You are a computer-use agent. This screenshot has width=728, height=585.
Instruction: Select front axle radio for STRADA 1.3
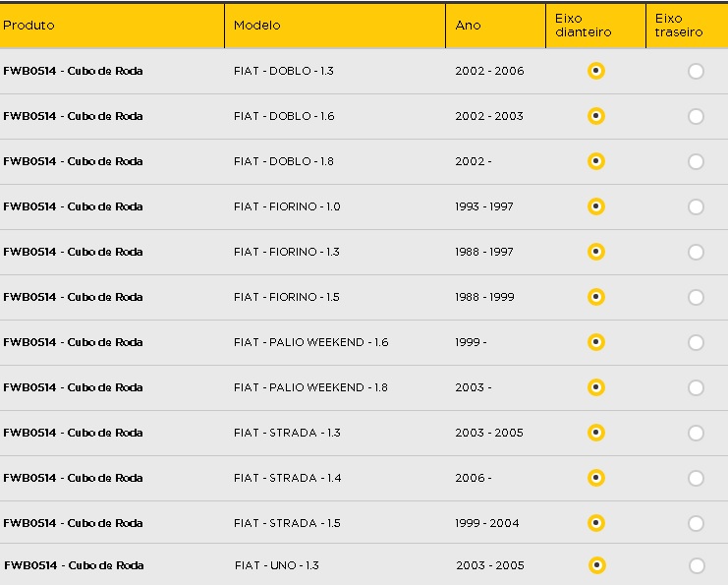pos(596,433)
